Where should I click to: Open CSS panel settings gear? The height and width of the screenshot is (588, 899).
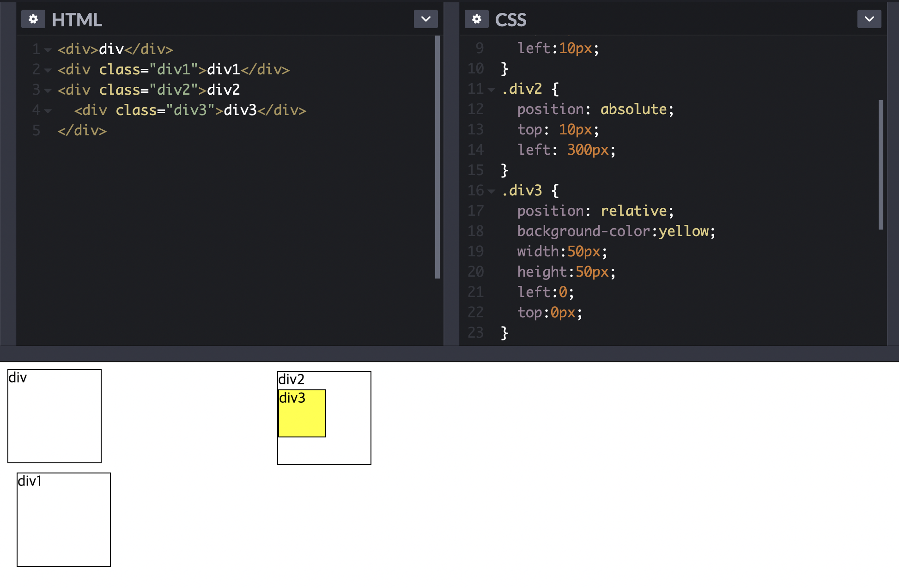tap(476, 19)
